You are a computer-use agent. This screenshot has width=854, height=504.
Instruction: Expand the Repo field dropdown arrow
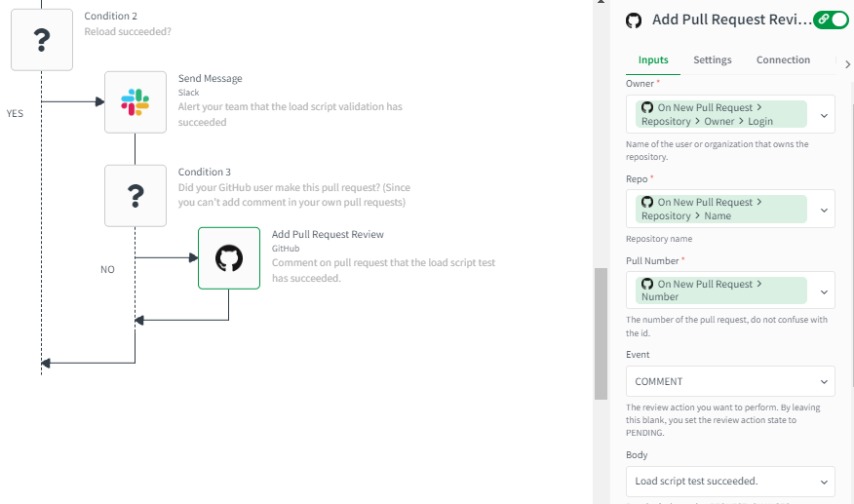coord(824,209)
